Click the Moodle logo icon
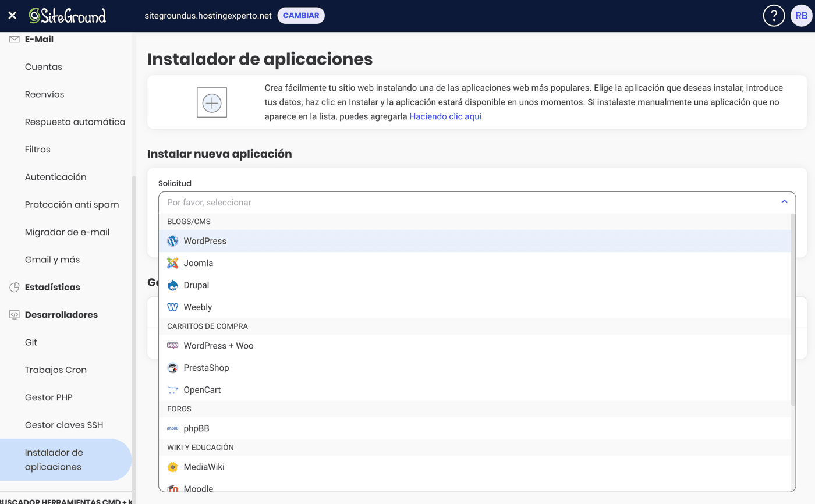The image size is (815, 504). point(172,488)
